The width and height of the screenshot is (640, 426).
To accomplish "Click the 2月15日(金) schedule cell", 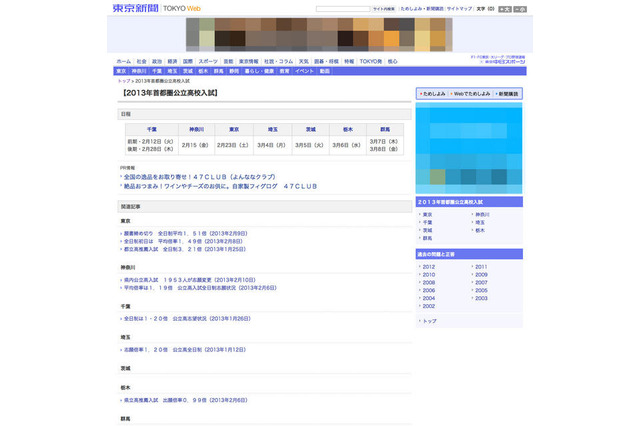I will click(x=195, y=145).
